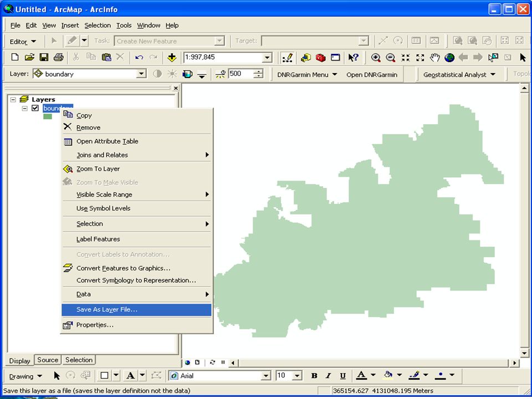Image resolution: width=532 pixels, height=399 pixels.
Task: Collapse the Layers data frame tree node
Action: coord(13,99)
